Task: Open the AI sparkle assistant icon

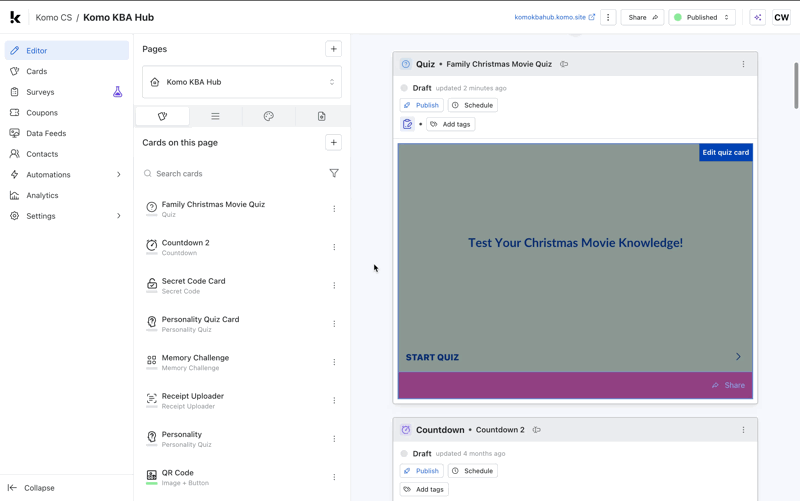Action: click(757, 17)
